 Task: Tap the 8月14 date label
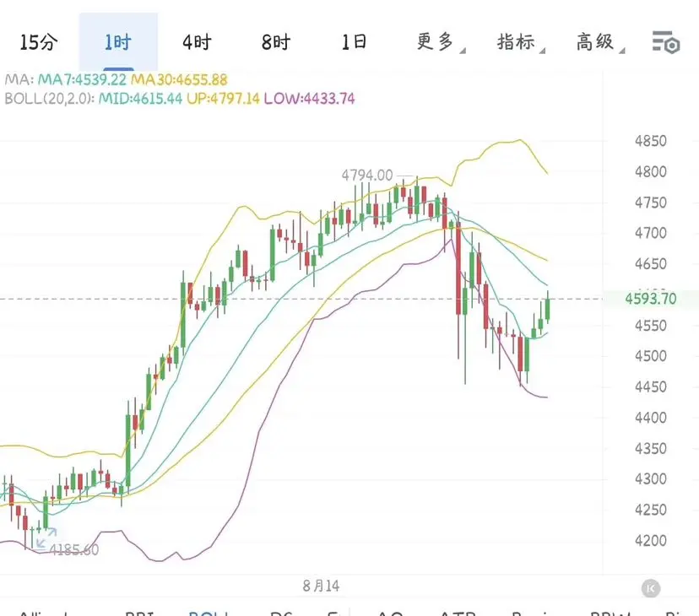coord(321,586)
